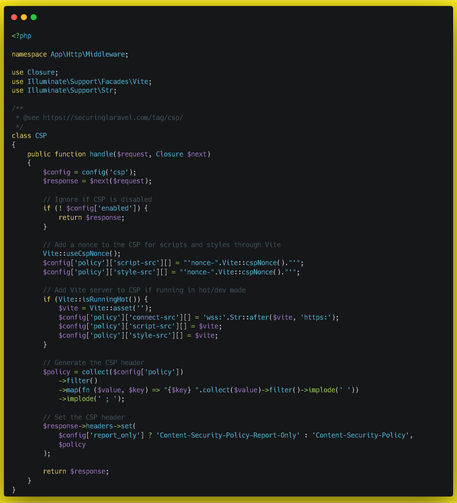Viewport: 457px width, 503px height.
Task: Click the Illuminate\Support\Facades\Vite import line
Action: coord(82,82)
